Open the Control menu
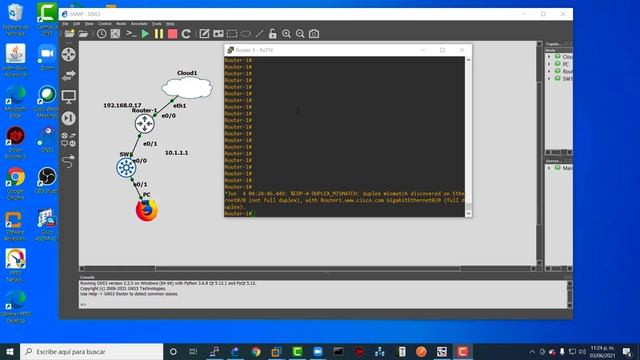Viewport: 640px width, 360px height. pos(104,24)
